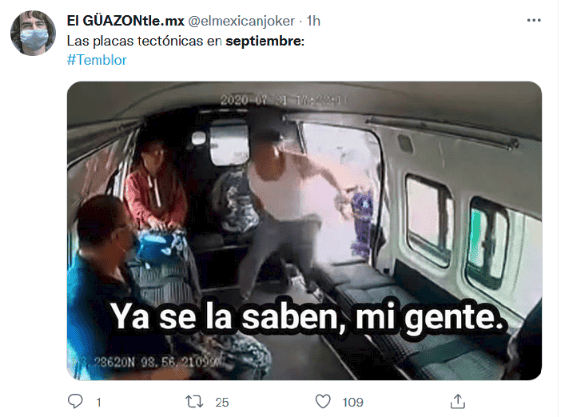Open the tweet permalink via 1h timestamp
Screen dimensions: 561x417
(x=313, y=21)
